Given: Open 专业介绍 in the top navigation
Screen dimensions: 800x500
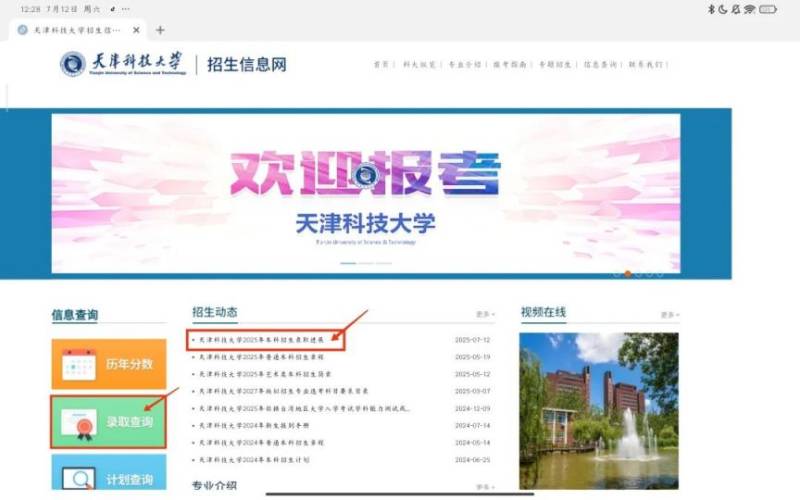Looking at the screenshot, I should point(459,65).
